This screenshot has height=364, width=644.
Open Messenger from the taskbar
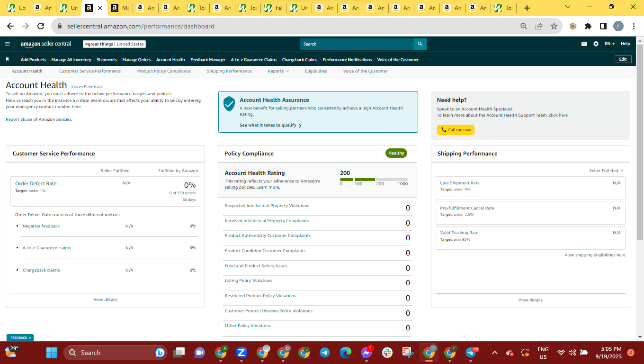pyautogui.click(x=367, y=353)
